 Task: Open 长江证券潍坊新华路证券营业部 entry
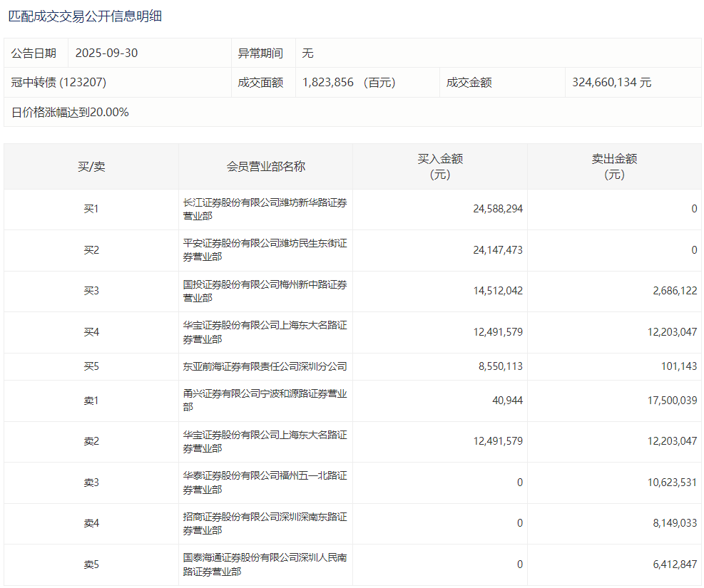pos(265,210)
